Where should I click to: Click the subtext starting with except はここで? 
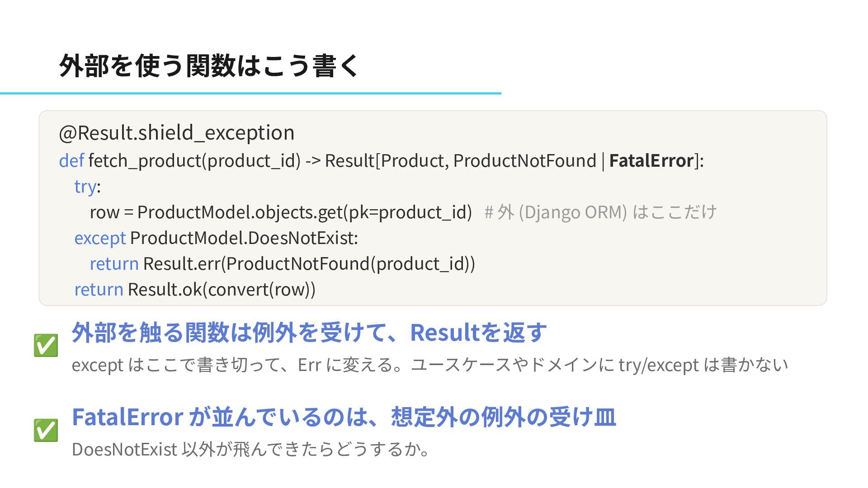tap(430, 365)
